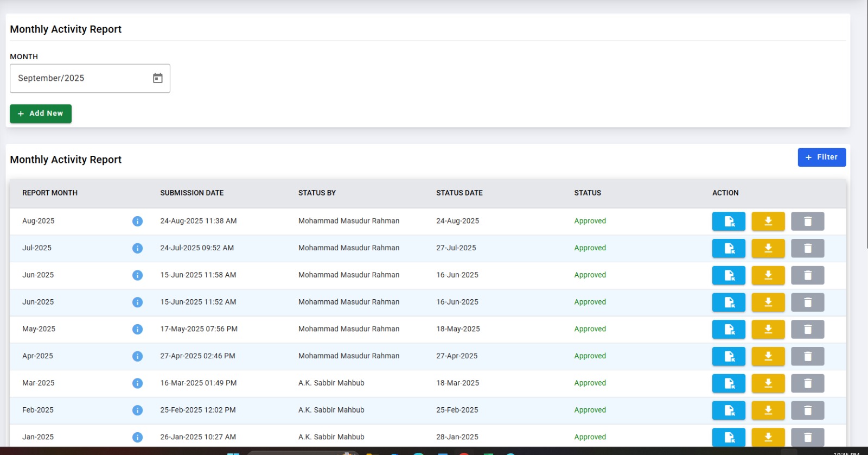Open the Filter panel
Screen dimensions: 868x455
[x=821, y=157]
